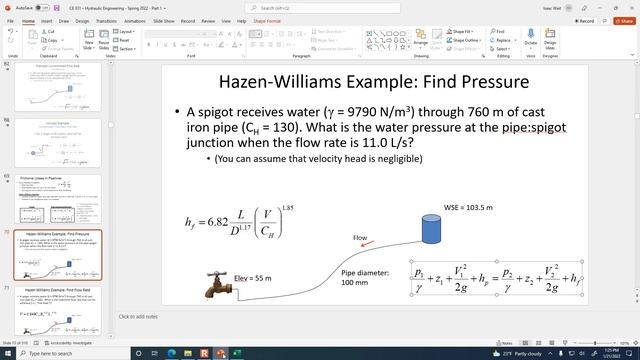Switch to Reading View icon
640x360 pixels.
(551, 343)
